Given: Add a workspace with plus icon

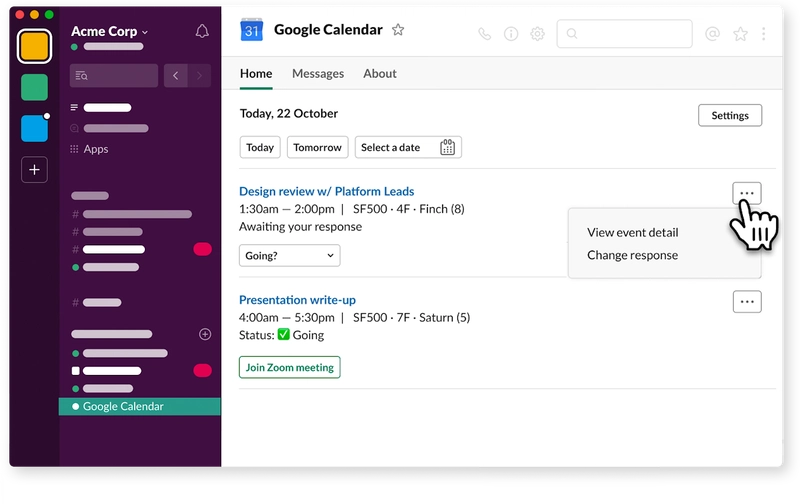Looking at the screenshot, I should point(34,170).
